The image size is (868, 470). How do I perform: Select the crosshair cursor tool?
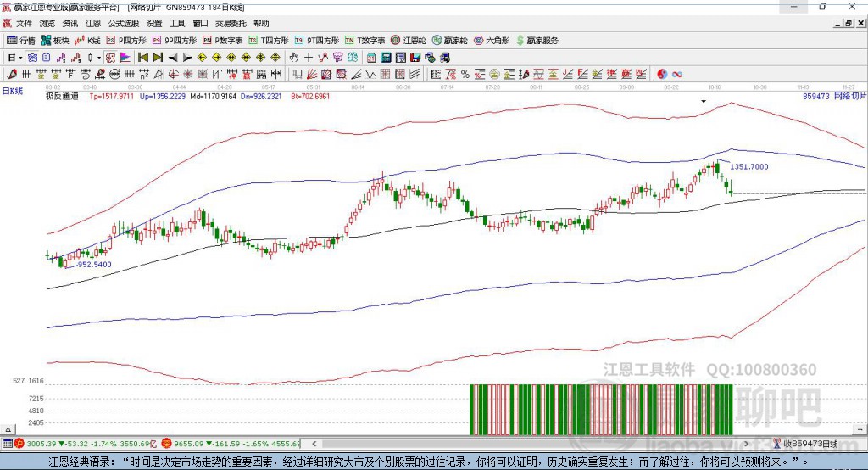tap(309, 58)
